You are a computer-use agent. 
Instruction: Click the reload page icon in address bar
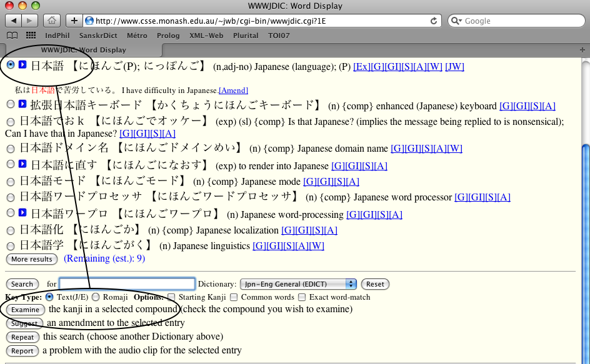click(x=434, y=21)
